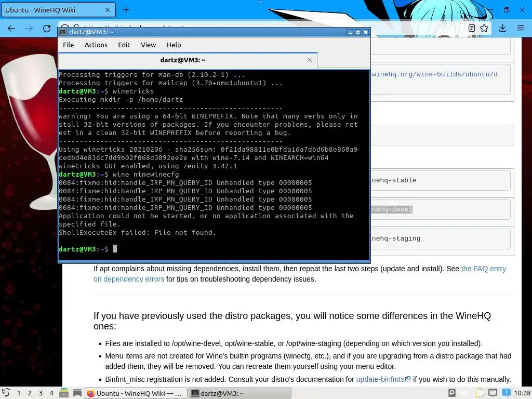
Task: Switch to Firefox taskbar entry
Action: pos(136,393)
